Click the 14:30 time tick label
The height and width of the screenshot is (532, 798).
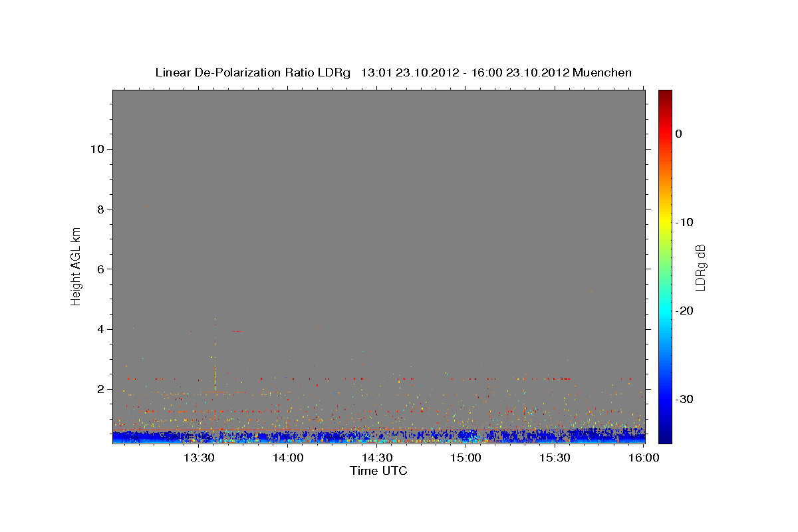377,458
